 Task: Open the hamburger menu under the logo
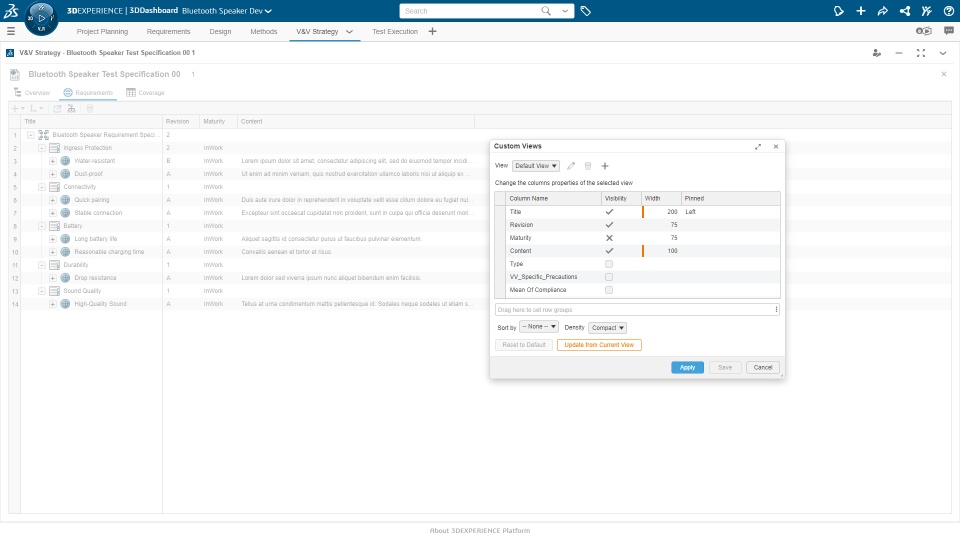coord(10,31)
